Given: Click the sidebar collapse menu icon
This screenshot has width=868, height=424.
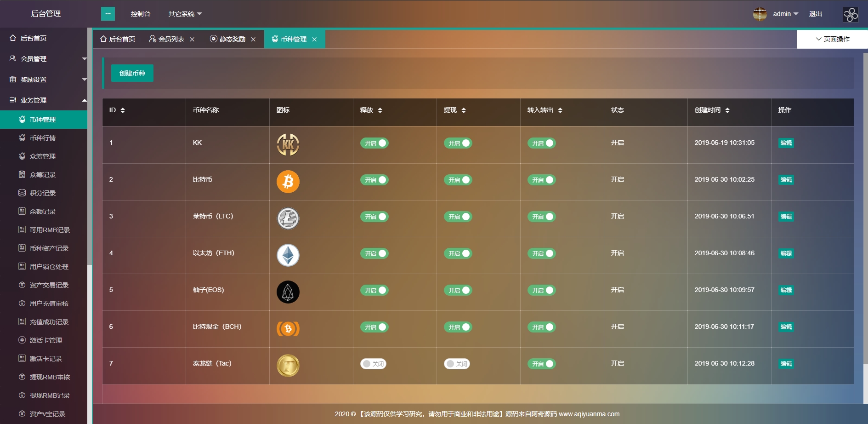Looking at the screenshot, I should click(108, 14).
